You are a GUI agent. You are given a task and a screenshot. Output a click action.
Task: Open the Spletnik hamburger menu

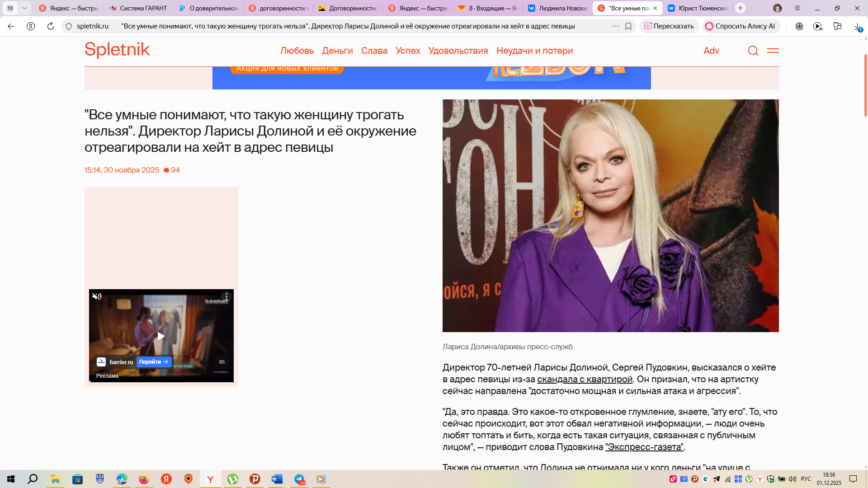773,51
